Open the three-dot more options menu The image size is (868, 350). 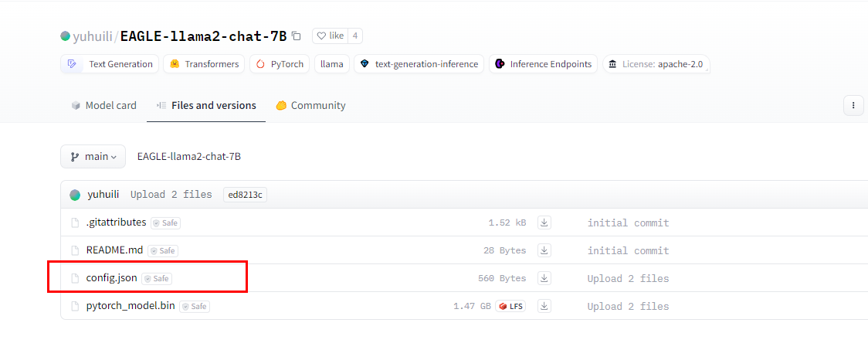pos(853,105)
